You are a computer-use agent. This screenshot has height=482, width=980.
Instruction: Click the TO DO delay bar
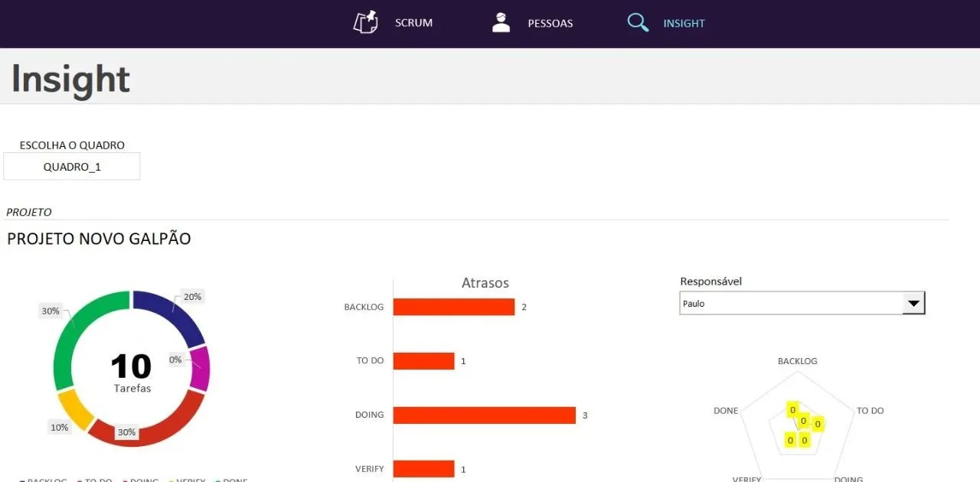423,360
